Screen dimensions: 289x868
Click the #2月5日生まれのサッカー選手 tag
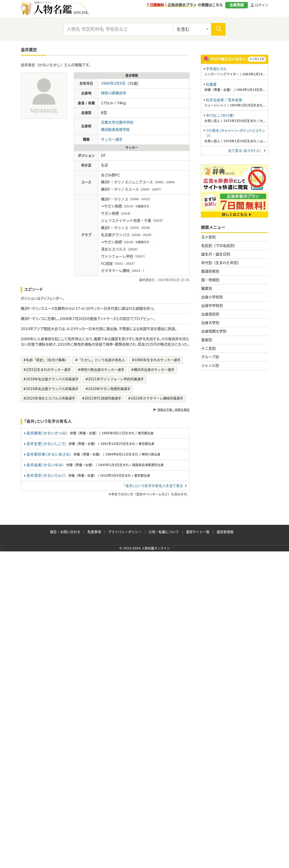[x=47, y=370]
